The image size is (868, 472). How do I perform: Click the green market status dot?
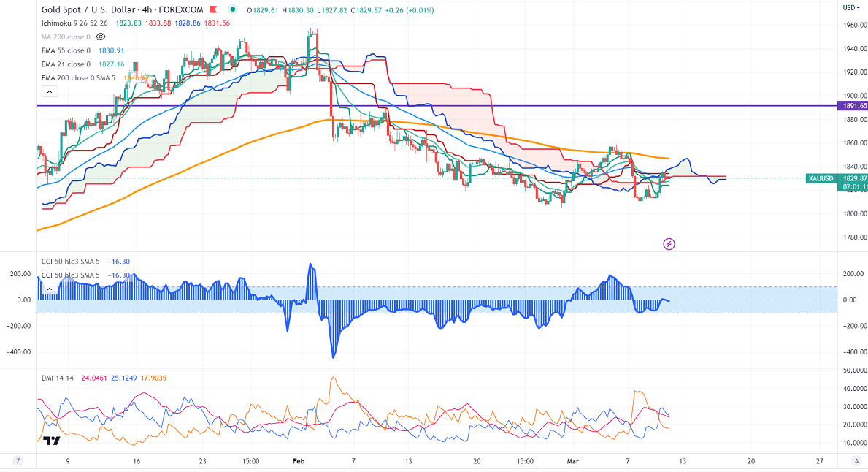click(x=232, y=9)
